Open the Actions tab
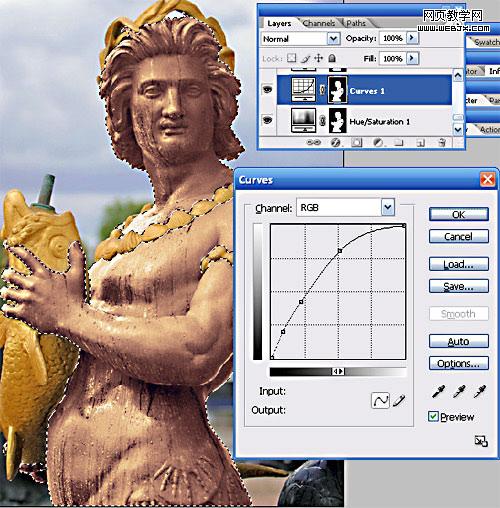The height and width of the screenshot is (508, 500). tap(489, 129)
